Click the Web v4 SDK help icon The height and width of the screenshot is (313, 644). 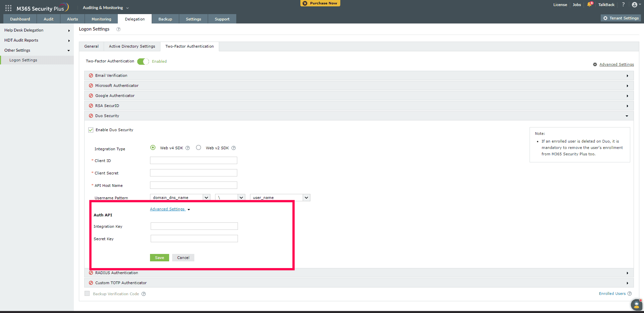[188, 148]
